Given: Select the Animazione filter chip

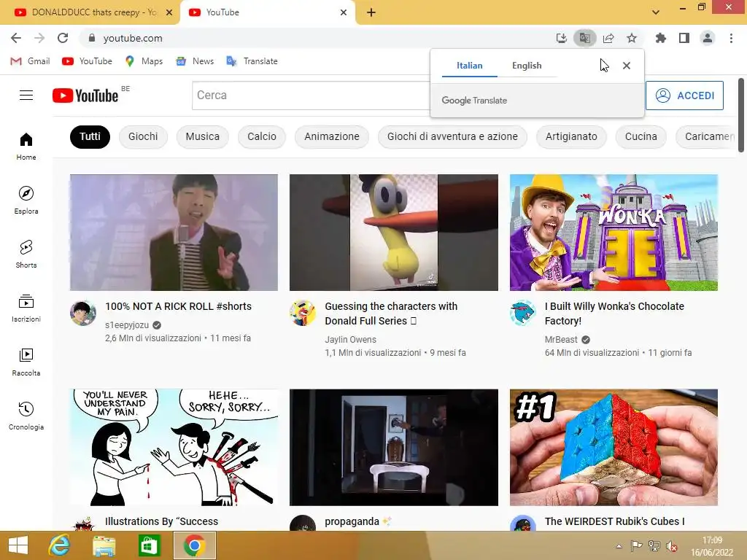Looking at the screenshot, I should click(x=332, y=136).
